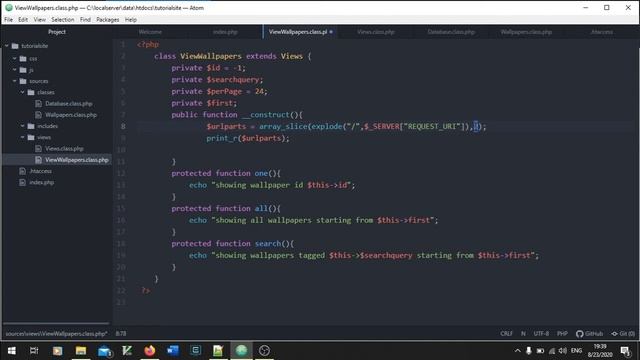
Task: Change the PHP grammar selector
Action: coord(562,333)
